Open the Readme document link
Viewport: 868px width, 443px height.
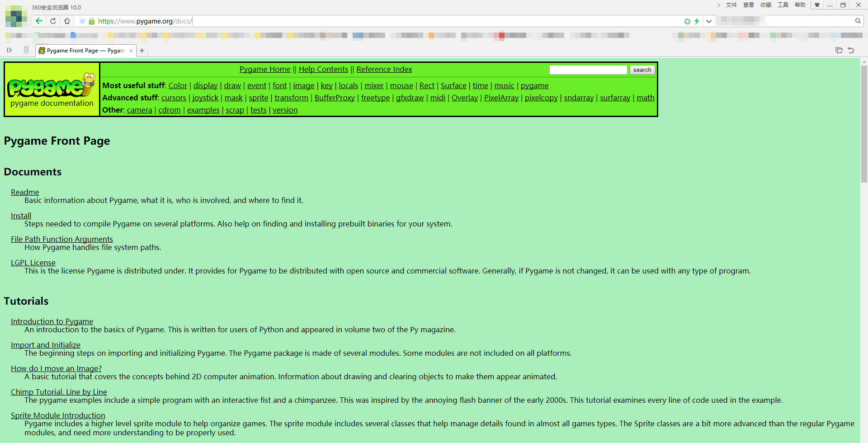(x=25, y=192)
